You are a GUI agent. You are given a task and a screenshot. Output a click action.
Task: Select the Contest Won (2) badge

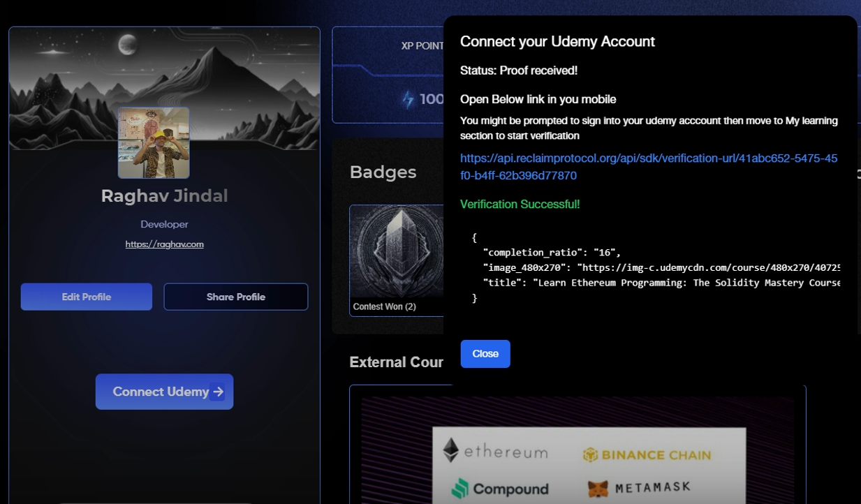tap(396, 260)
